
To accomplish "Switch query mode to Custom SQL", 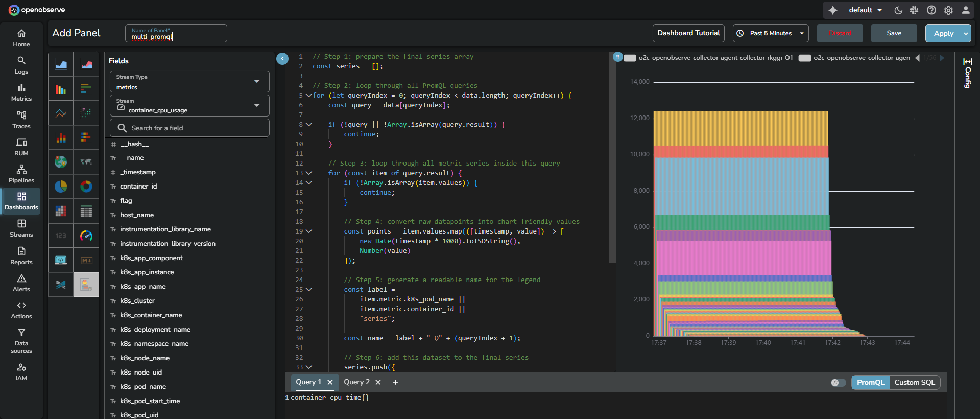I will (914, 383).
